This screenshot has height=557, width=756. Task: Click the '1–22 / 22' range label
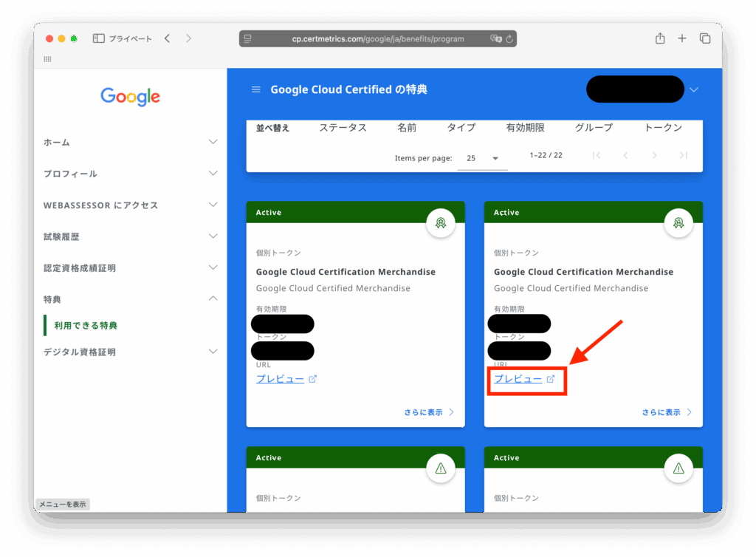[546, 155]
